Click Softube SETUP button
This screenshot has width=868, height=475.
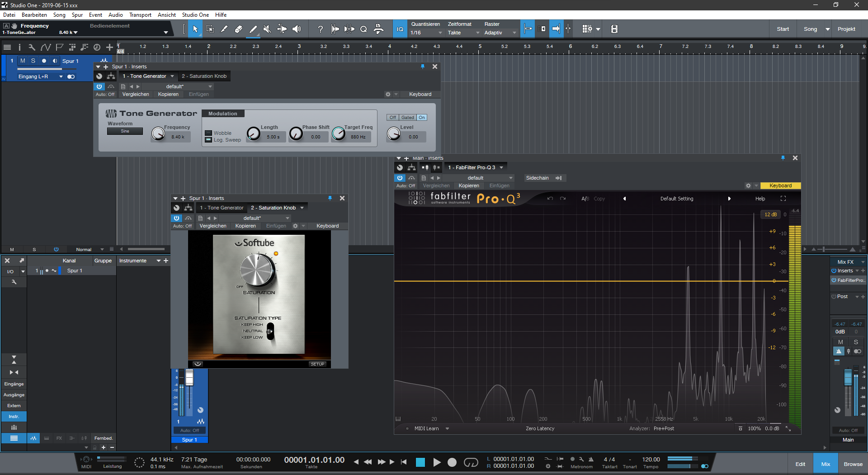coord(317,364)
